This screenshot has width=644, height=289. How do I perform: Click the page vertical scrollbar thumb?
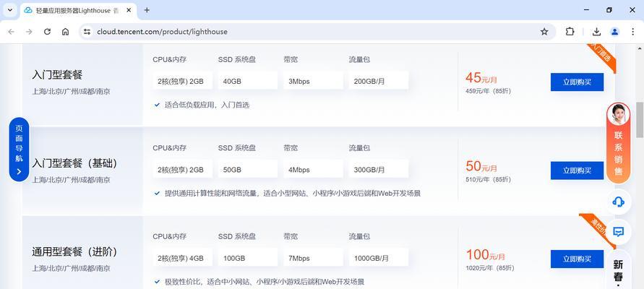640,119
